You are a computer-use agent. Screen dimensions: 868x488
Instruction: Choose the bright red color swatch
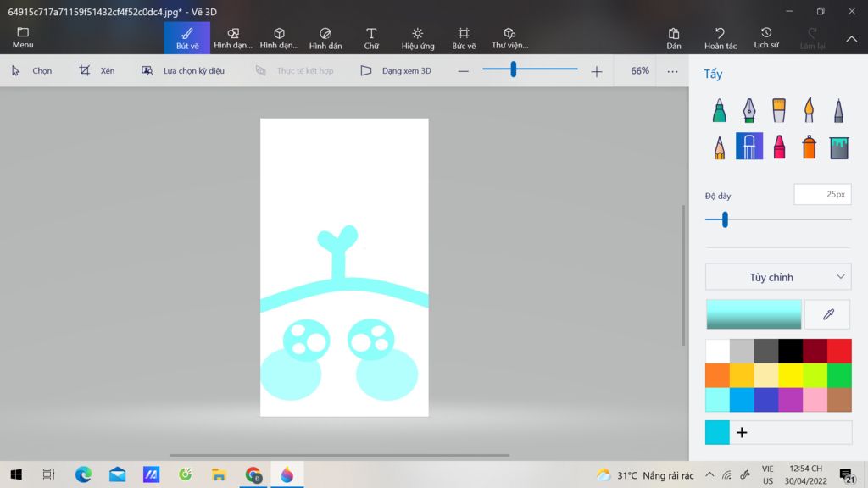tap(839, 351)
